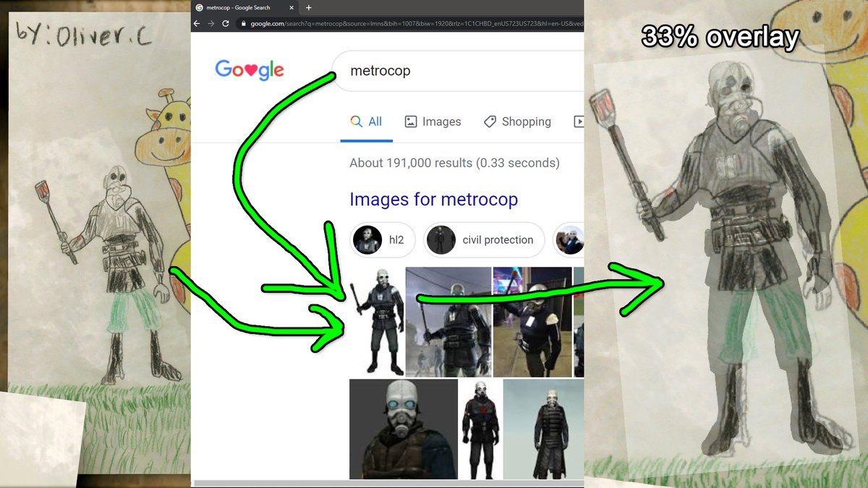868x488 pixels.
Task: Reload the page with the refresh icon
Action: [226, 23]
